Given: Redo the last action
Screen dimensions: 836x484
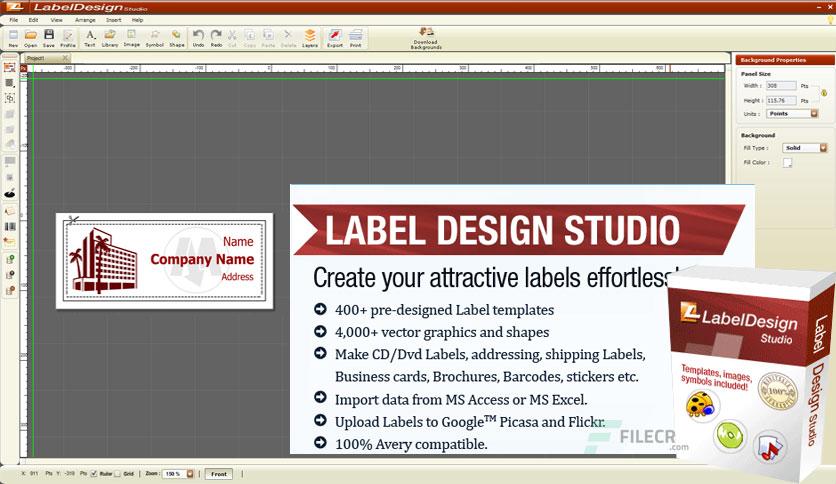Looking at the screenshot, I should point(216,38).
